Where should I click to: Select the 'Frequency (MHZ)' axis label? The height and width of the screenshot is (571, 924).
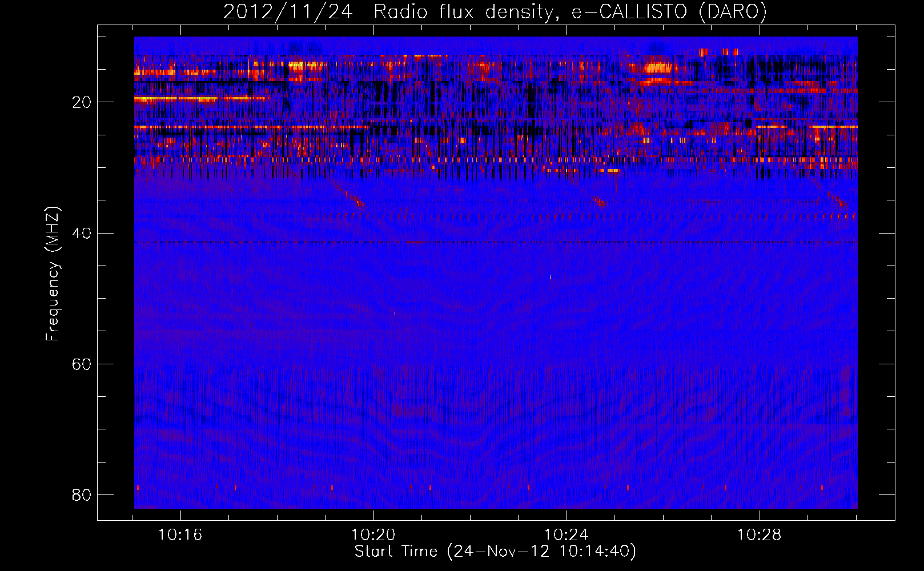click(52, 274)
